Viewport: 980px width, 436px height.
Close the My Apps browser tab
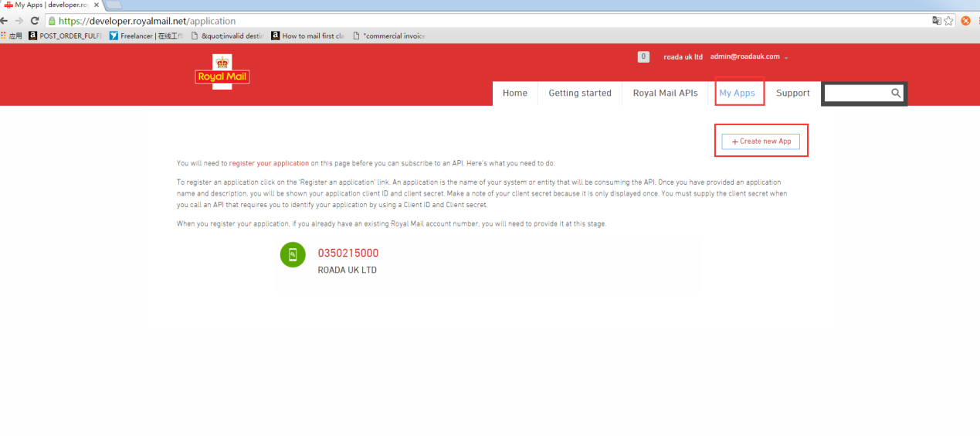coord(97,5)
